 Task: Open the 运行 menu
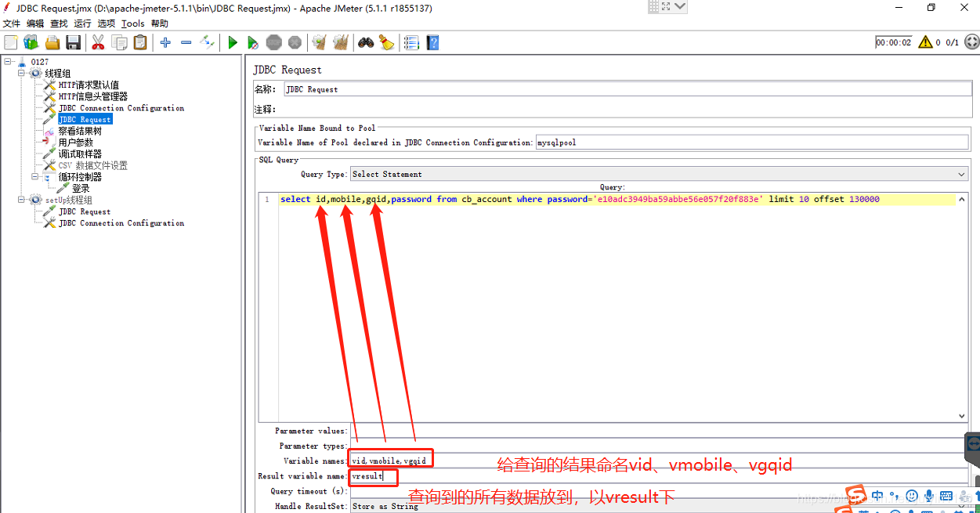pos(82,23)
